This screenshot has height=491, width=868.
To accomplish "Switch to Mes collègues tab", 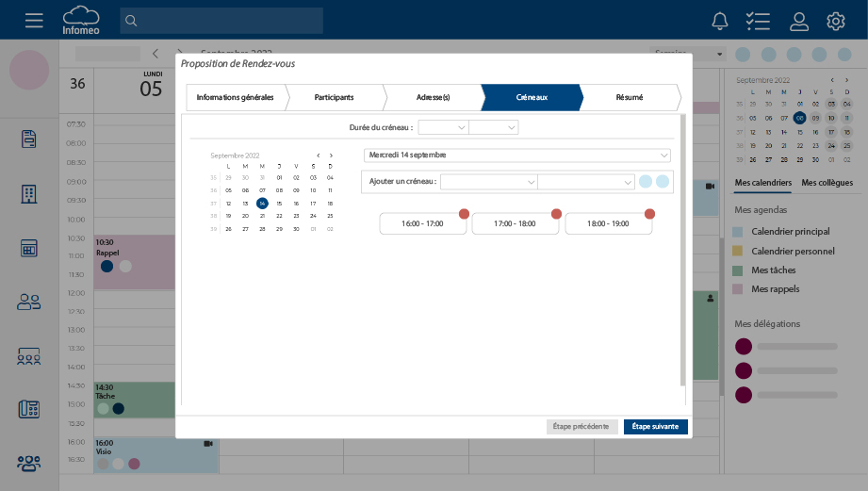I will (827, 183).
